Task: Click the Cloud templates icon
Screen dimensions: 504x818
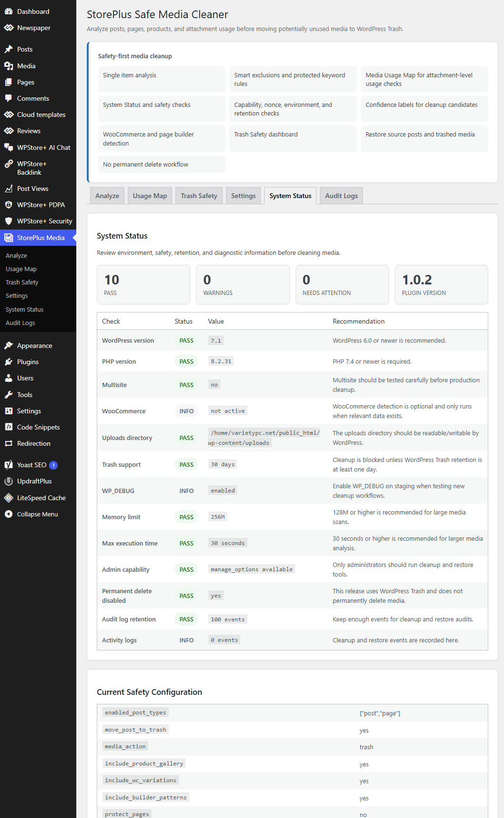Action: [9, 115]
